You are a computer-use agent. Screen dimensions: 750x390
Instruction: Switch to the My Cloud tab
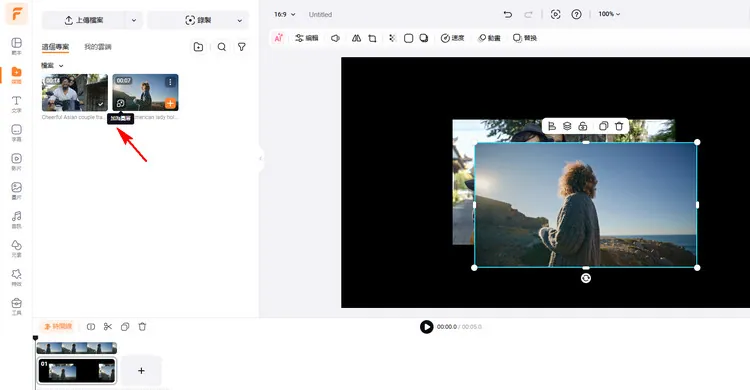point(98,47)
